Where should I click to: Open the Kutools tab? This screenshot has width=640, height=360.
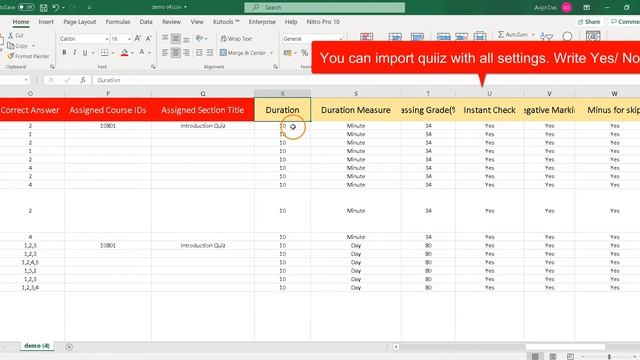(x=226, y=22)
